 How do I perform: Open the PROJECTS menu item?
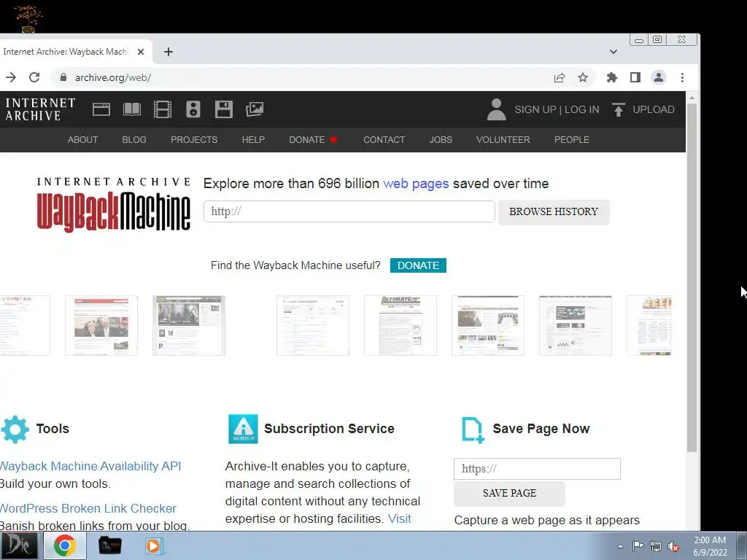[x=194, y=140]
